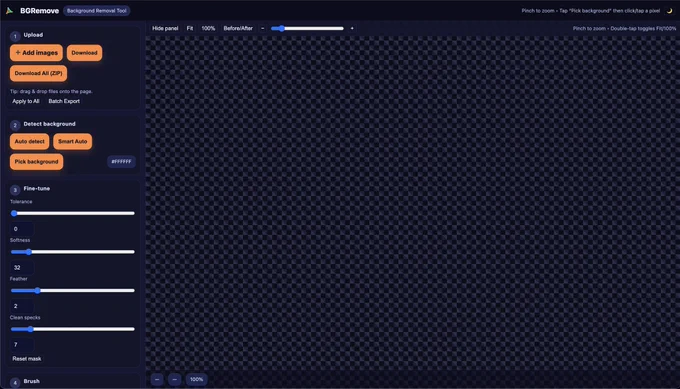Click the Upload section heading
This screenshot has height=389, width=680.
point(33,35)
